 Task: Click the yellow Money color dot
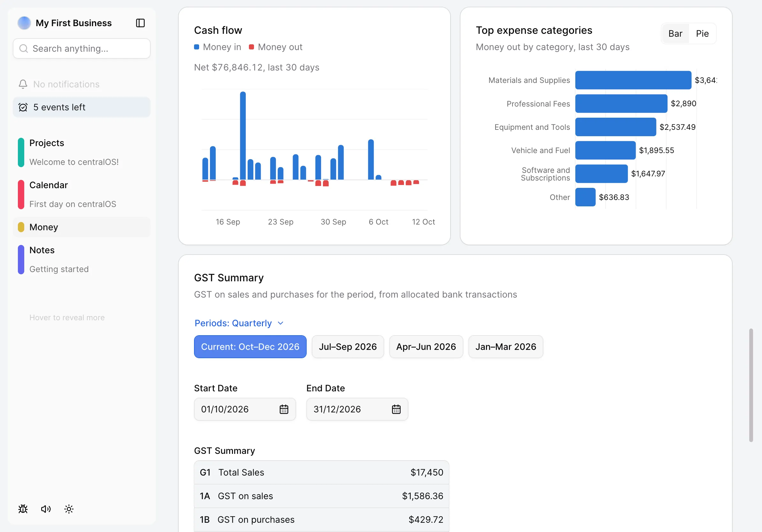coord(21,227)
